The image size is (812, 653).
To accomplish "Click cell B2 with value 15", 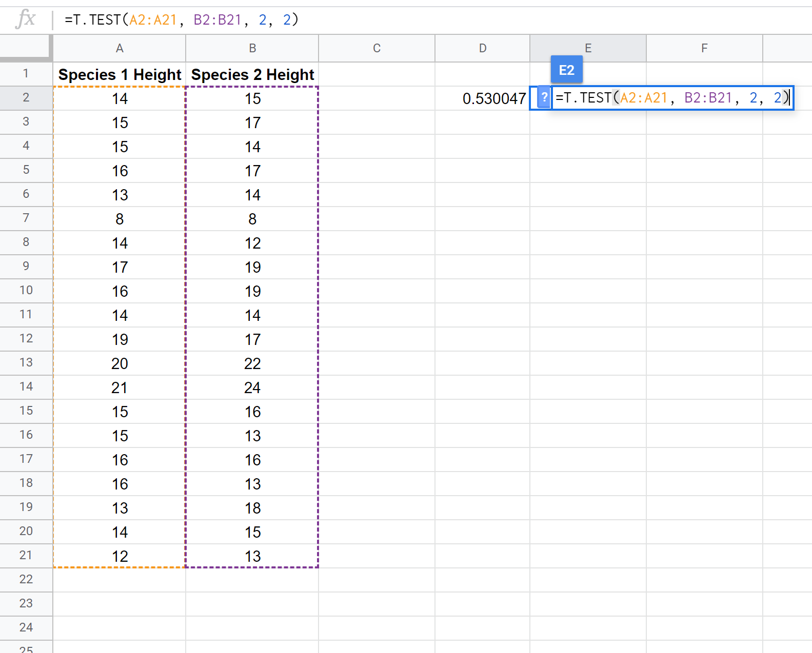I will click(252, 98).
